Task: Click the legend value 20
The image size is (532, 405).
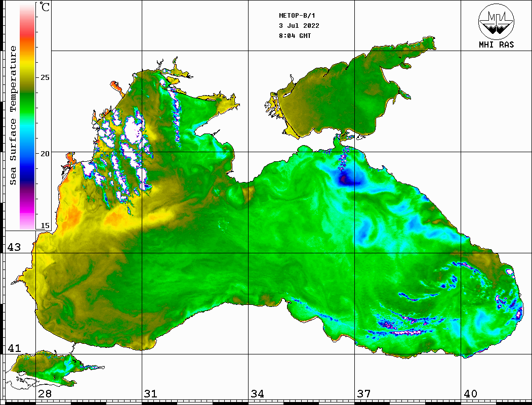Action: click(x=45, y=154)
